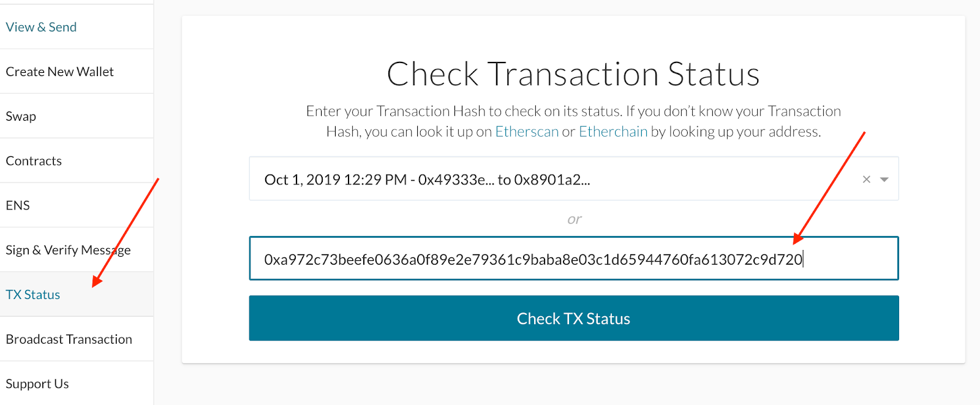Go to the Swap section
Screen dimensions: 980x405
(20, 116)
